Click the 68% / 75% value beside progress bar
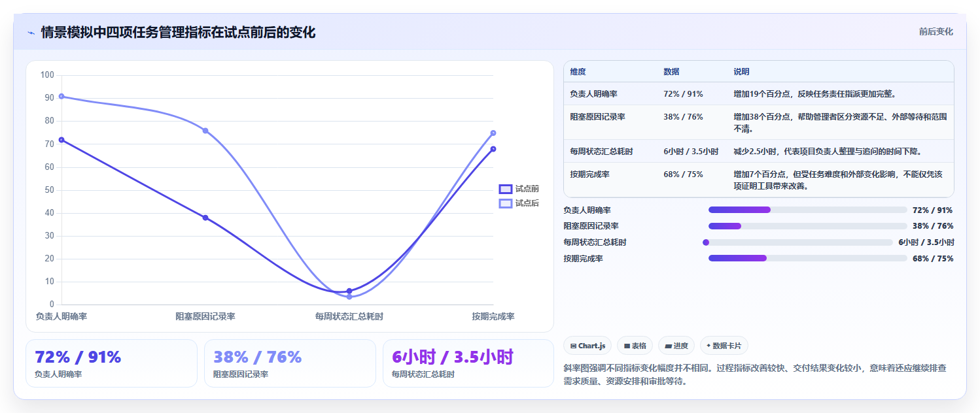This screenshot has width=980, height=413. point(933,258)
